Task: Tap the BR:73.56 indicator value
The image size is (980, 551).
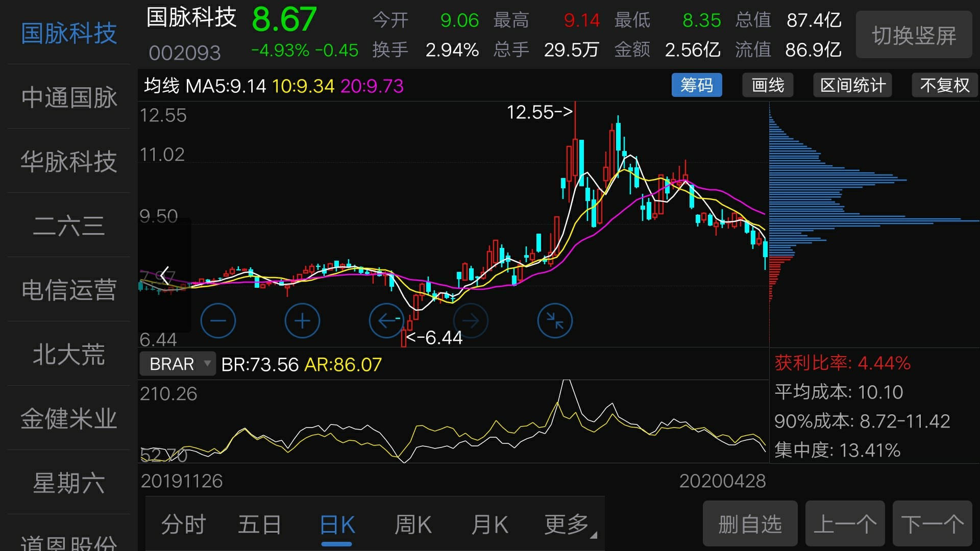Action: pyautogui.click(x=260, y=364)
